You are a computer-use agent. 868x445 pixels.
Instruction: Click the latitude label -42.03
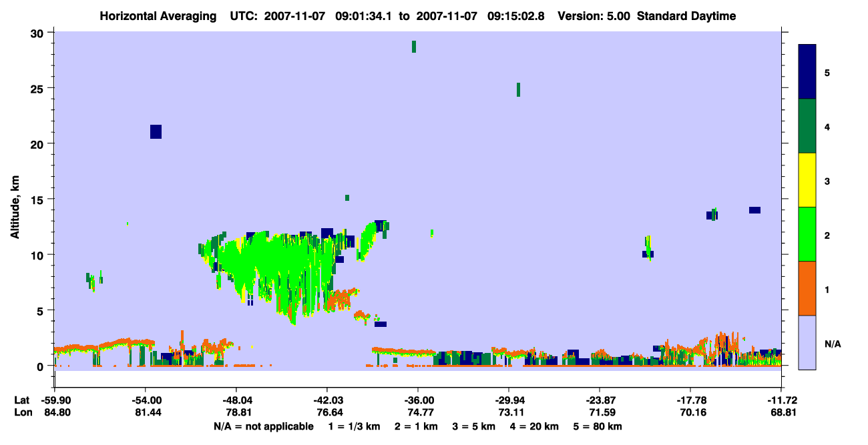point(327,400)
